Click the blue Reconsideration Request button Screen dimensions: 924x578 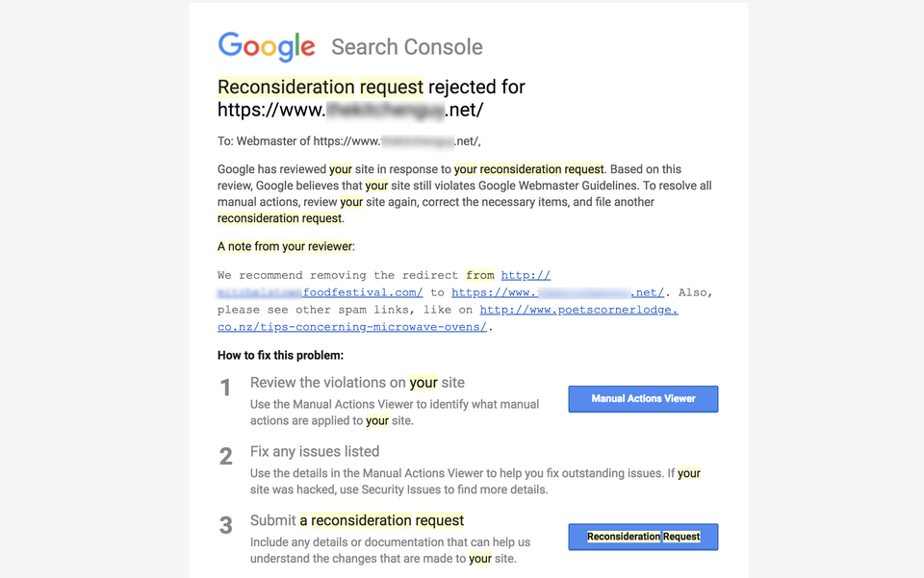coord(643,537)
